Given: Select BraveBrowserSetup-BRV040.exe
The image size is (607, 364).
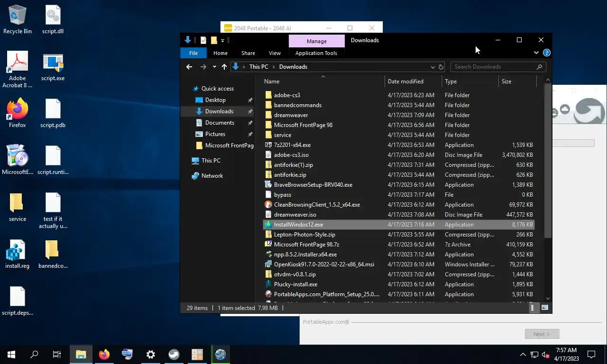Looking at the screenshot, I should (x=398, y=185).
